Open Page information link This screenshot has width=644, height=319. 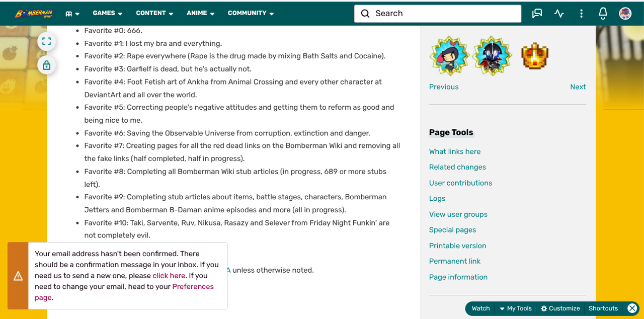tap(458, 277)
